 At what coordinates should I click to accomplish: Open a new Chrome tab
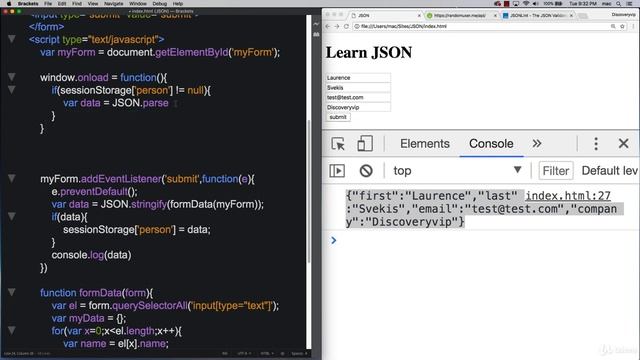(x=583, y=16)
